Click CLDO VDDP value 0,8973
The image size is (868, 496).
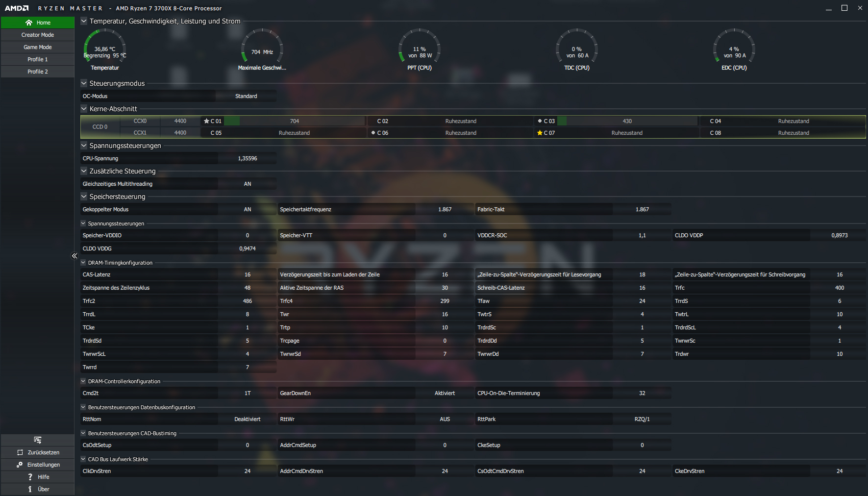[839, 235]
